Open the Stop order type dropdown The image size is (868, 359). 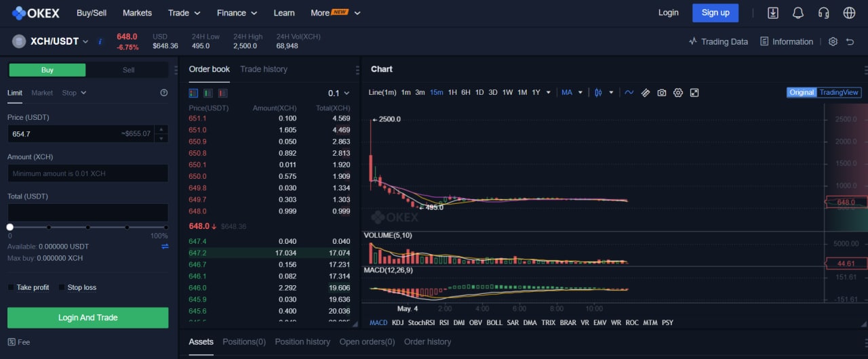click(x=74, y=93)
